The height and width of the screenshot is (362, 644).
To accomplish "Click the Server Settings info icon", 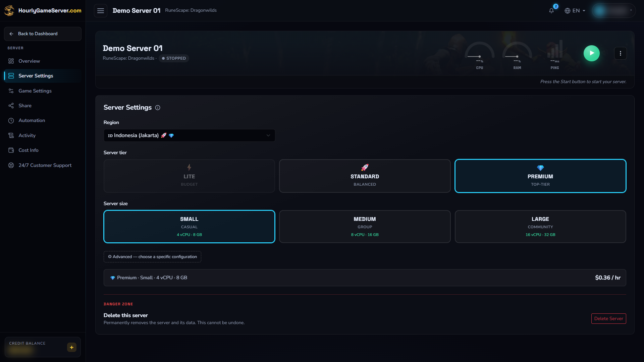I will click(158, 108).
